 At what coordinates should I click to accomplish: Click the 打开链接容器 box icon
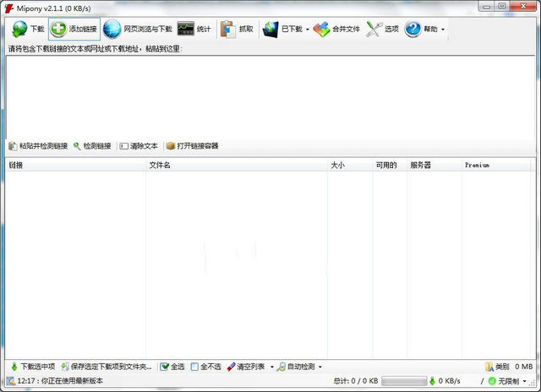[x=171, y=146]
